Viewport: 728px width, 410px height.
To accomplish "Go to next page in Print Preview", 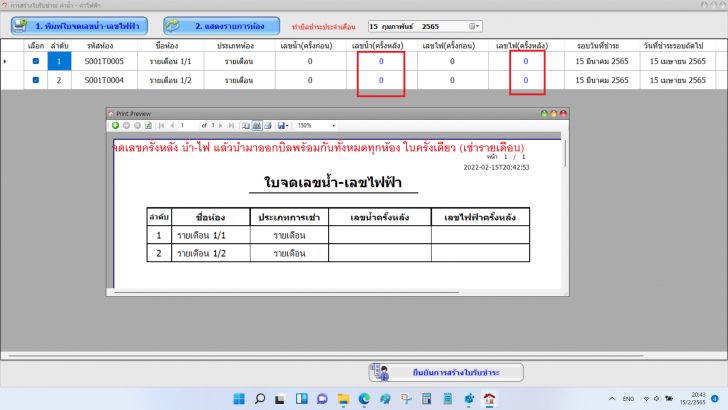I will [x=221, y=125].
